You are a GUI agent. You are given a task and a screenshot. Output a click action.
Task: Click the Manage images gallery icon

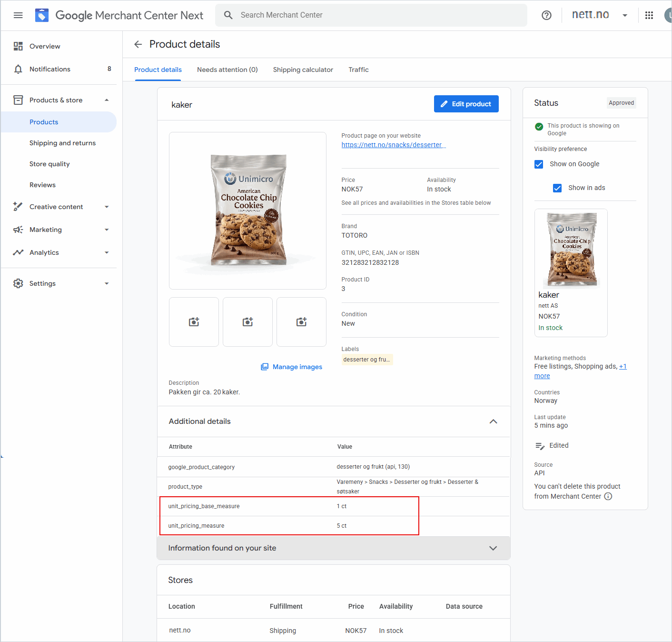pyautogui.click(x=265, y=367)
